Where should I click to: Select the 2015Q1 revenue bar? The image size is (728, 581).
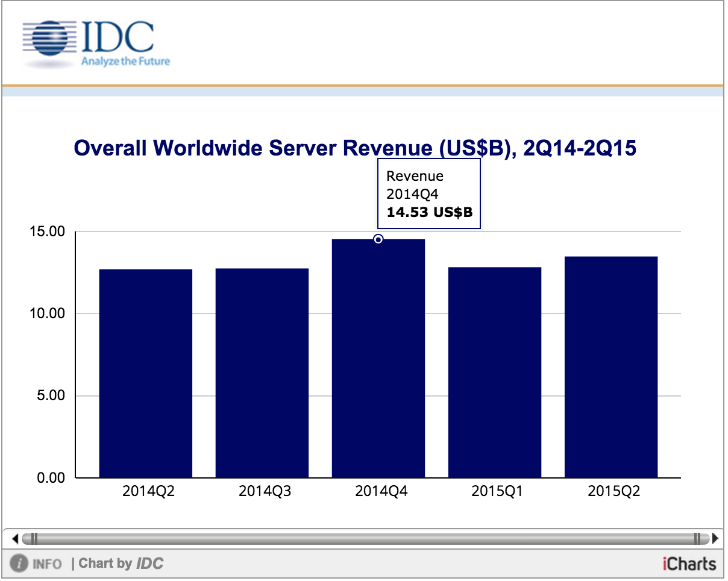(x=495, y=374)
